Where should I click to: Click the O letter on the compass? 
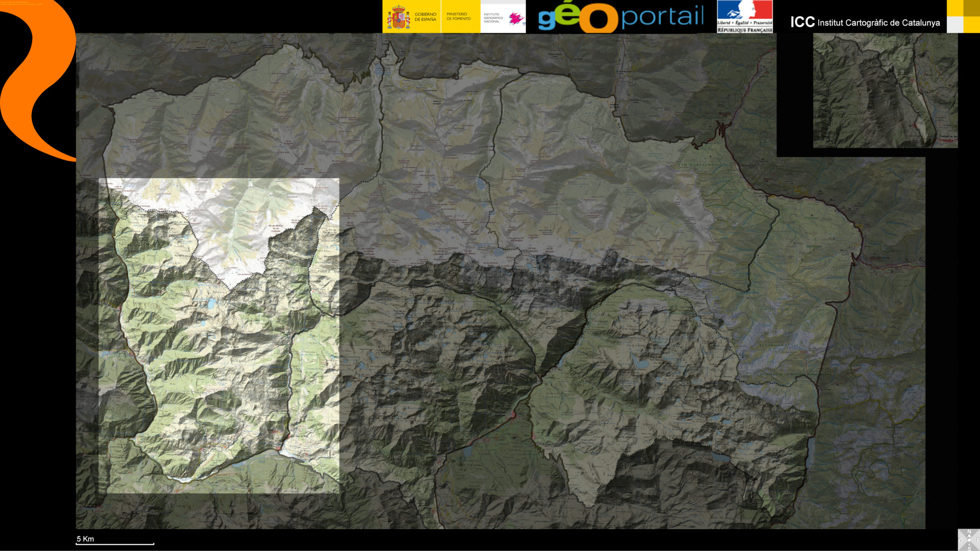(960, 540)
